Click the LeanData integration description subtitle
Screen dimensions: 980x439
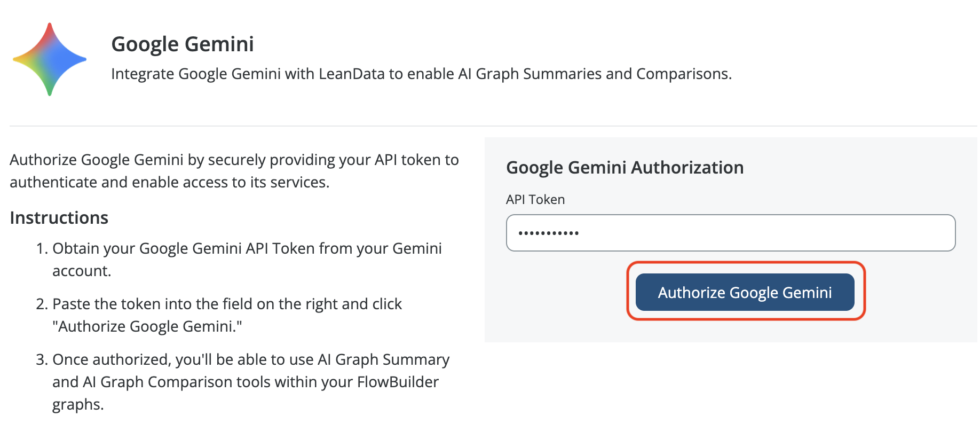point(421,74)
